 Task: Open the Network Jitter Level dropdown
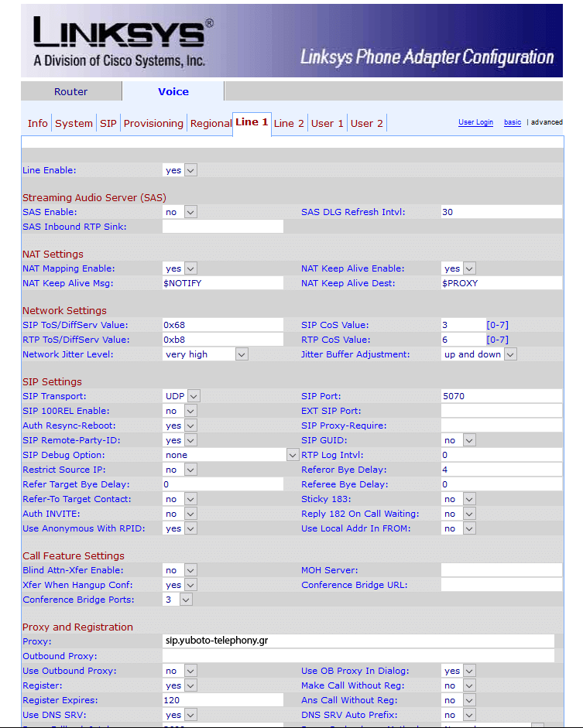pyautogui.click(x=205, y=354)
